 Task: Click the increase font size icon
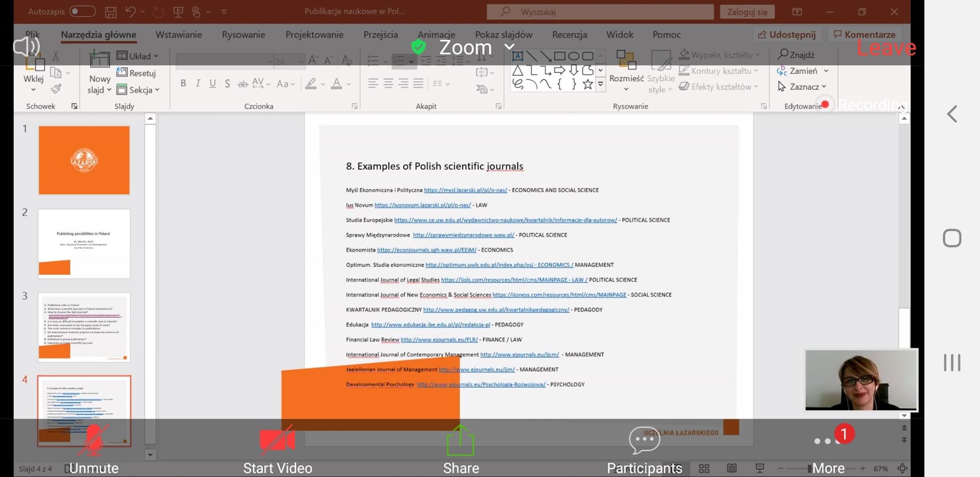tap(313, 60)
